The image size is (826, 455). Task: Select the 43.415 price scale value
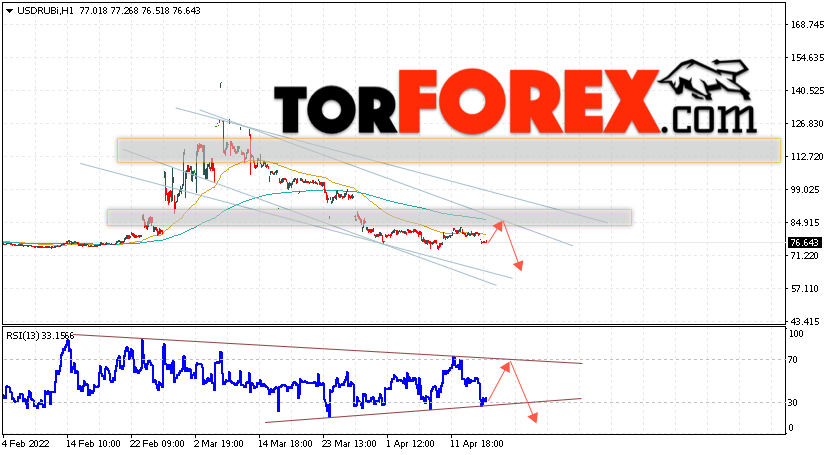coord(805,321)
